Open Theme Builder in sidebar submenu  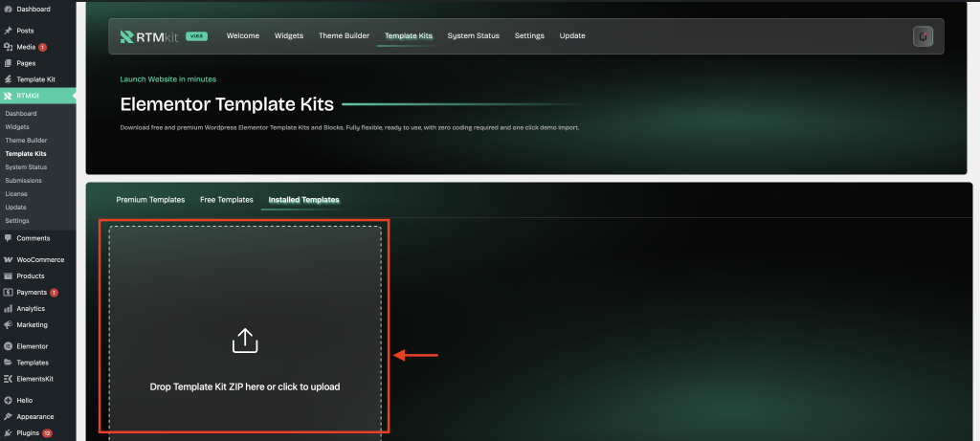(x=26, y=141)
